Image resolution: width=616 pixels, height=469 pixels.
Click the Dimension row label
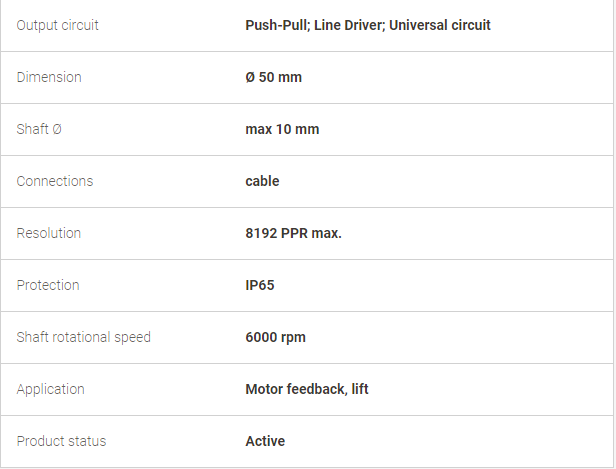49,77
